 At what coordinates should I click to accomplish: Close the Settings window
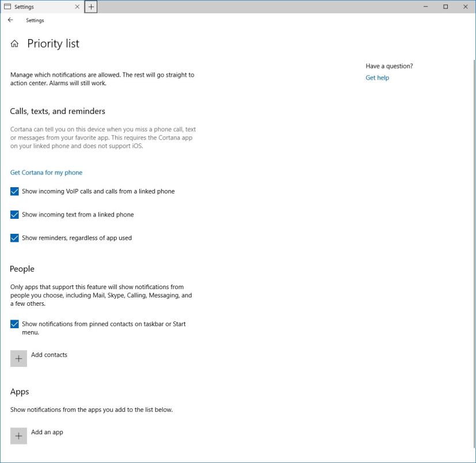click(466, 7)
